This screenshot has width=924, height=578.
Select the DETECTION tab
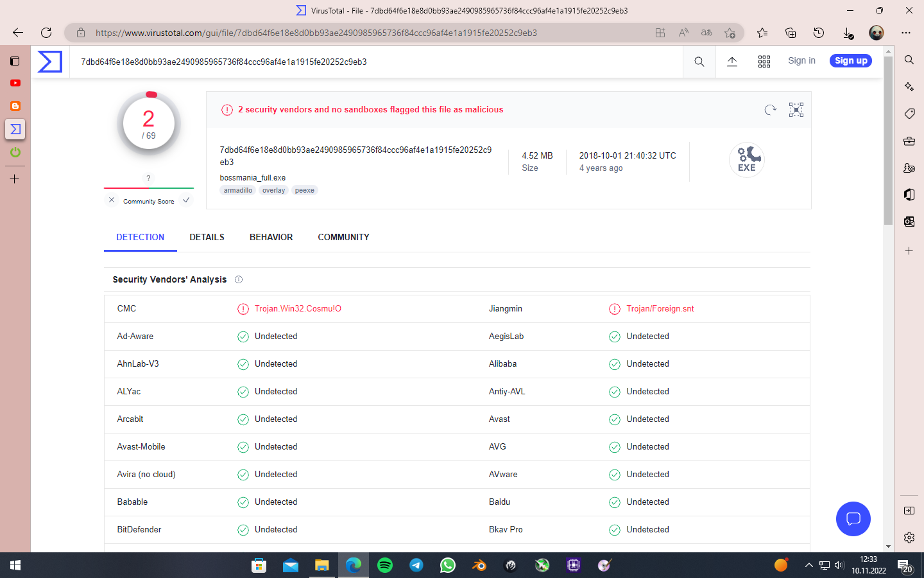click(141, 237)
